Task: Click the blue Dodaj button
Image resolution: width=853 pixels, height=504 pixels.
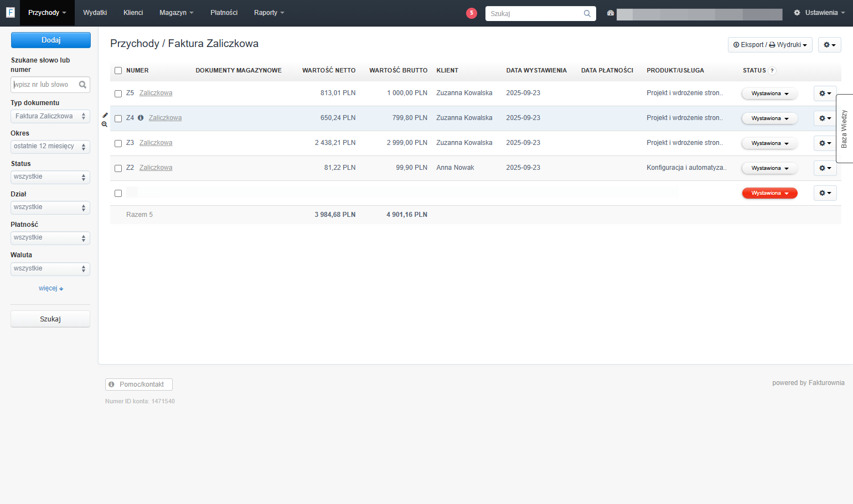Action: 51,40
